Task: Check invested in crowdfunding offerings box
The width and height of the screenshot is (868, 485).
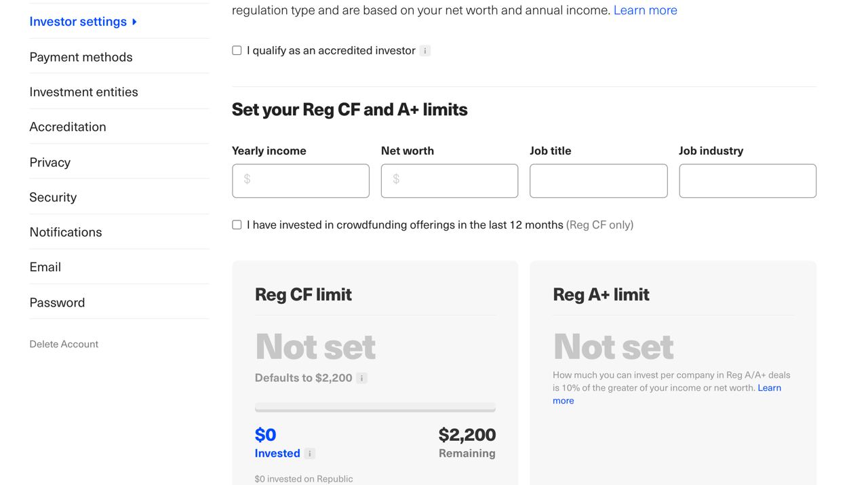Action: tap(237, 225)
